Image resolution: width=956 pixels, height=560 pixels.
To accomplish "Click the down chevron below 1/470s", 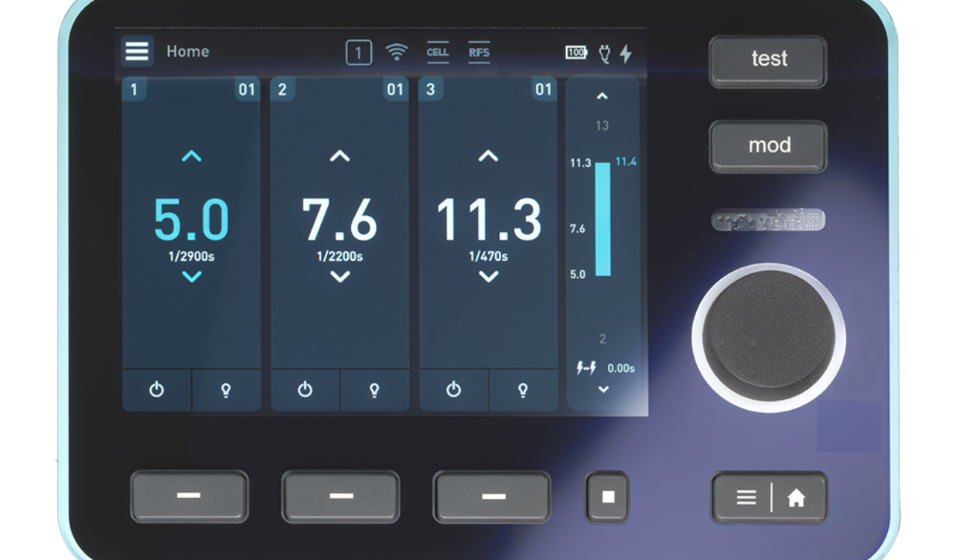I will (488, 277).
